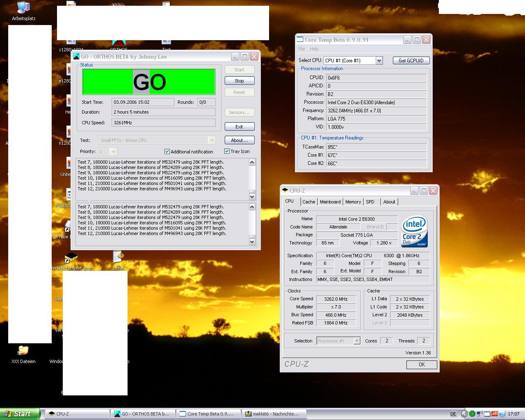This screenshot has height=420, width=525.
Task: Click the Core Temp title bar icon
Action: pyautogui.click(x=300, y=40)
